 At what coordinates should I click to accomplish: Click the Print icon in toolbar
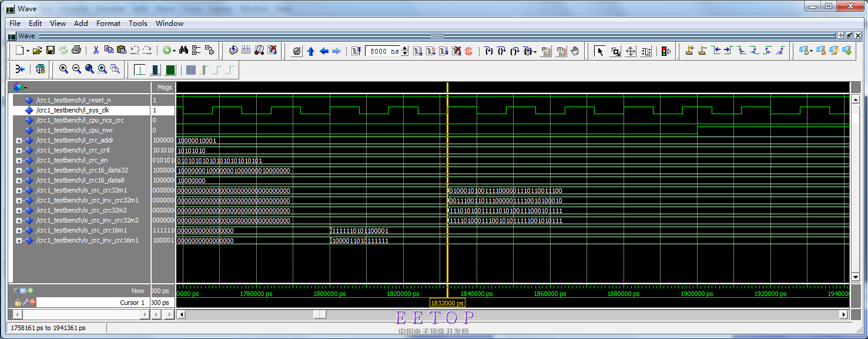click(x=76, y=51)
